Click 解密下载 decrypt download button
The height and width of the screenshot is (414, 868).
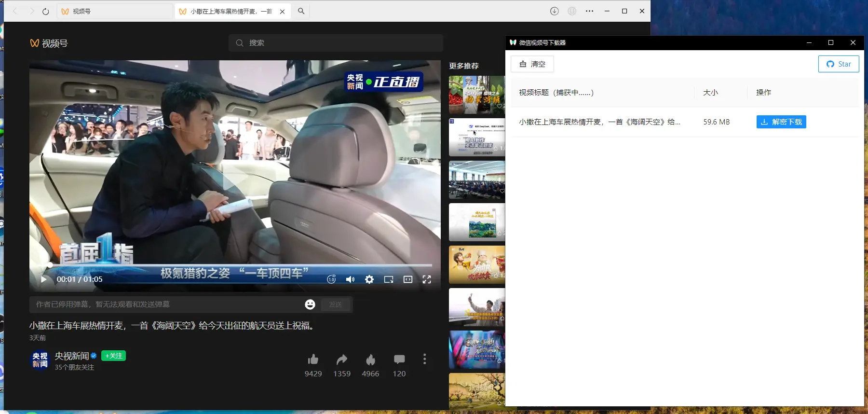781,122
